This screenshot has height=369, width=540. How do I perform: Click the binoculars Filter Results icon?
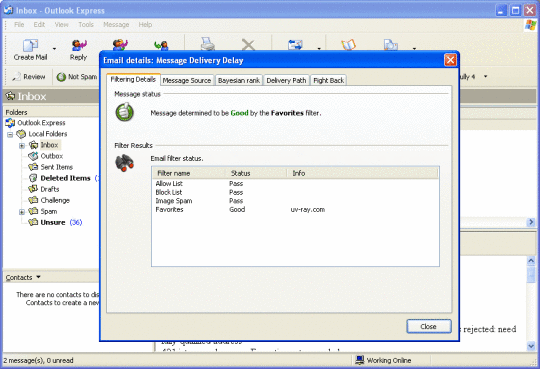point(124,163)
